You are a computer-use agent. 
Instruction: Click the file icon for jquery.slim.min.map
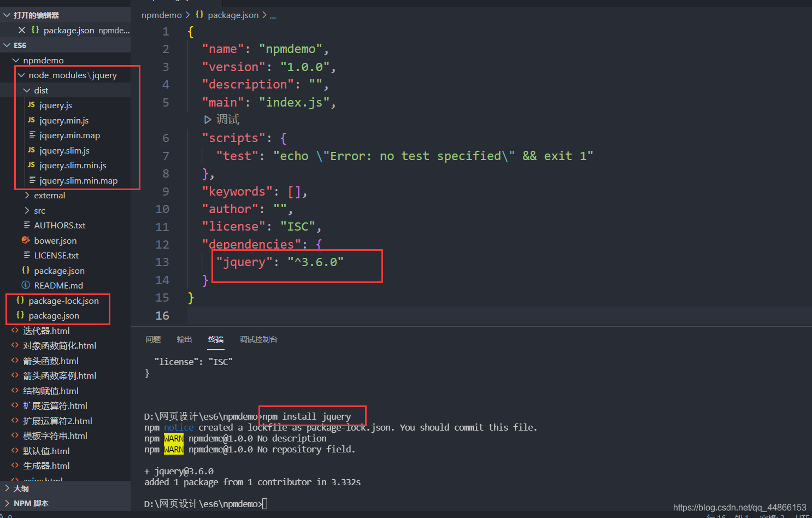click(x=32, y=180)
